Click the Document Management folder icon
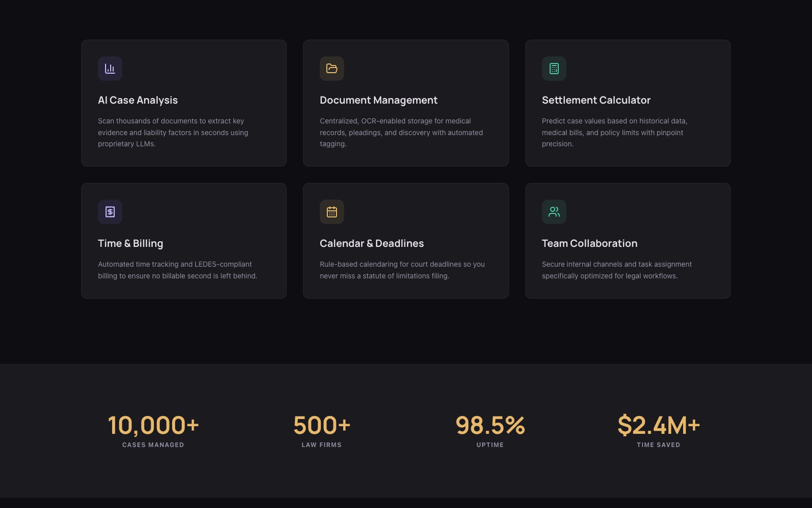 point(332,69)
